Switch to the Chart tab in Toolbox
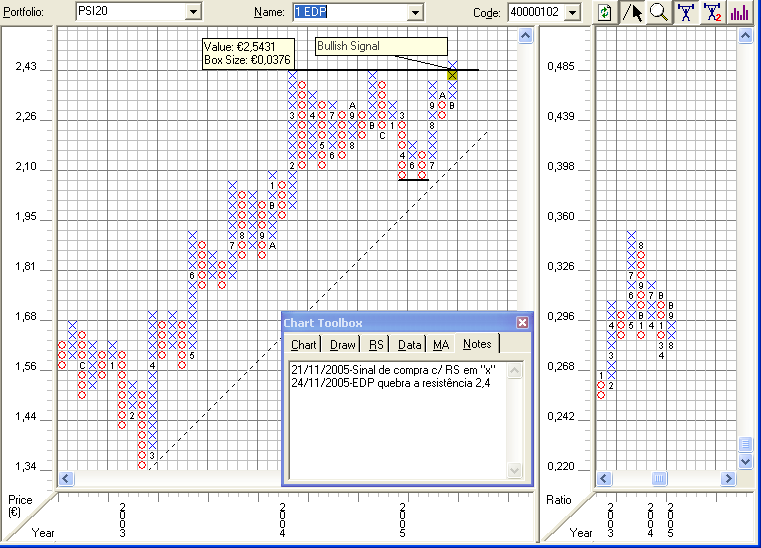Screen dimensions: 761x548 (304, 344)
